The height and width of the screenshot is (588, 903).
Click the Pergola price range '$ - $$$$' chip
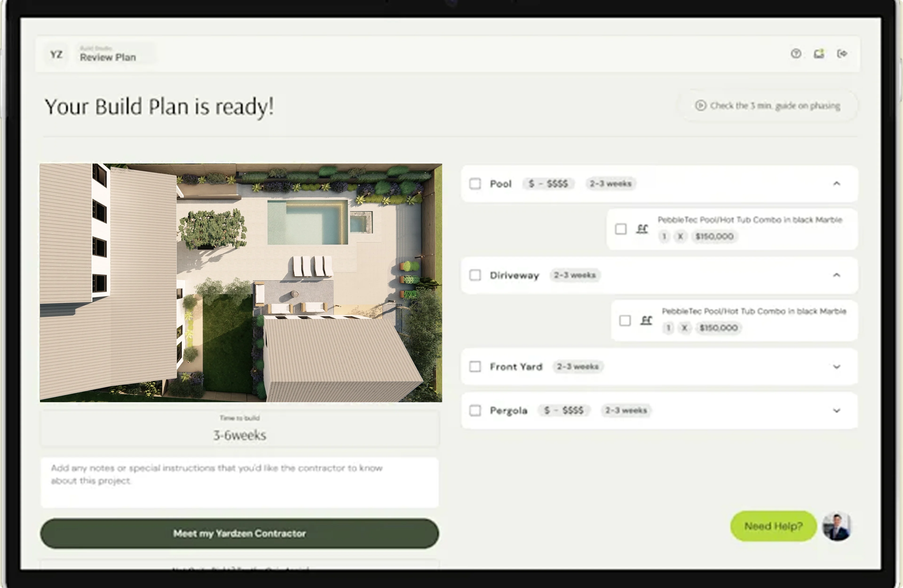coord(564,410)
